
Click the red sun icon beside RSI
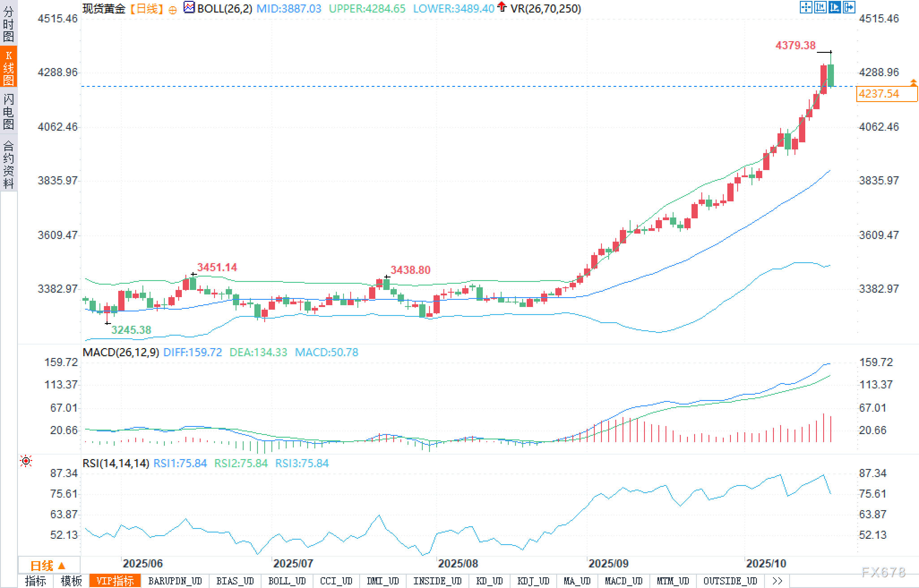click(26, 461)
